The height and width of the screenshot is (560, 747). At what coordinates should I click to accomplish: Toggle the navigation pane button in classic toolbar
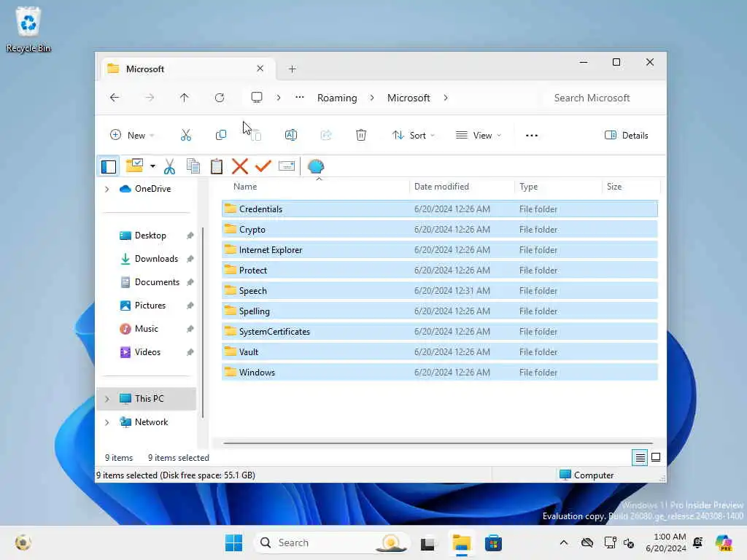pos(109,167)
